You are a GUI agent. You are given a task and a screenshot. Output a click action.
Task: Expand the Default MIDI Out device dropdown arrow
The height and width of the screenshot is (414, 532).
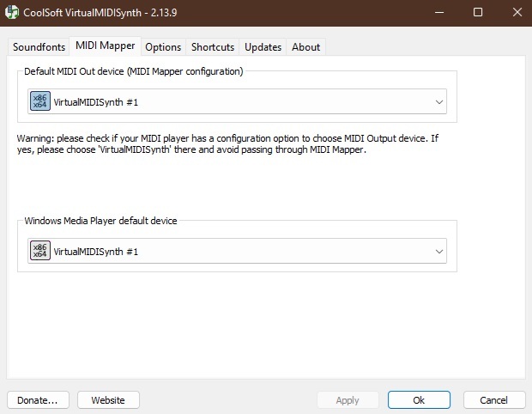[x=439, y=102]
